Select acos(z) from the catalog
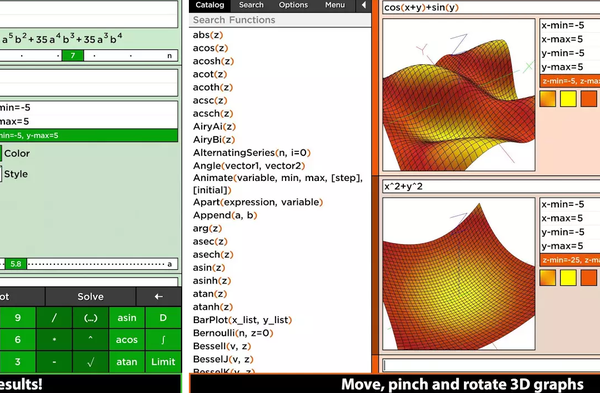600x393 pixels. (210, 48)
